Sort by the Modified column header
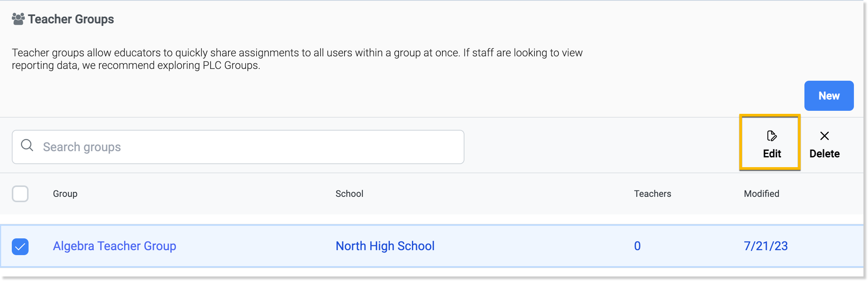The image size is (868, 281). pyautogui.click(x=761, y=194)
